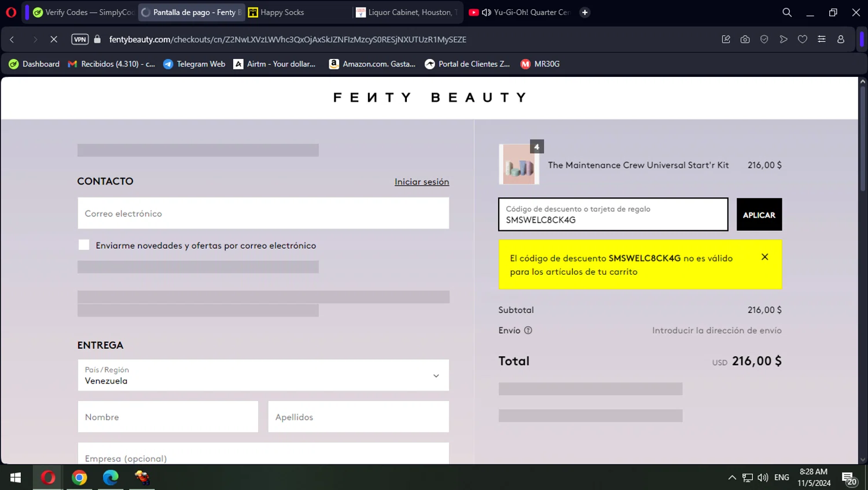Click the Maintenance Crew kit product thumbnail
868x490 pixels.
(x=519, y=165)
